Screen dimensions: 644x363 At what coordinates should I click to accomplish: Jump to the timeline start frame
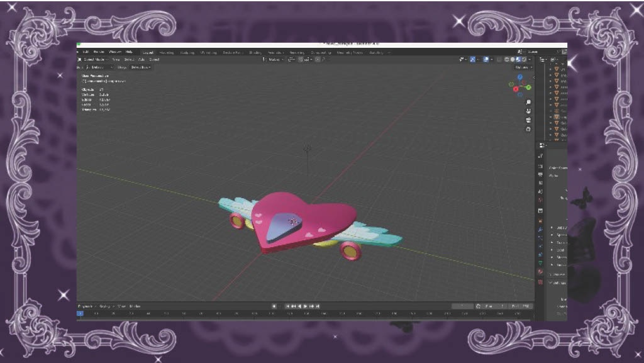pyautogui.click(x=287, y=306)
